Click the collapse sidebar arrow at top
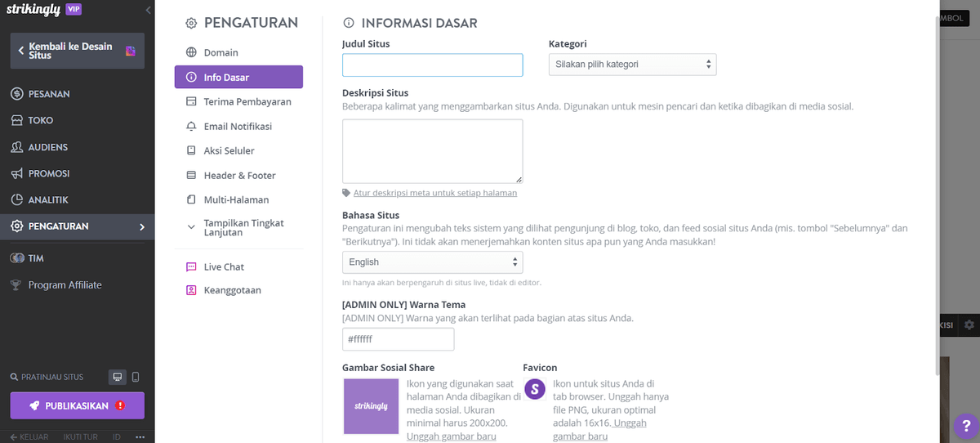The height and width of the screenshot is (443, 980). (x=148, y=10)
